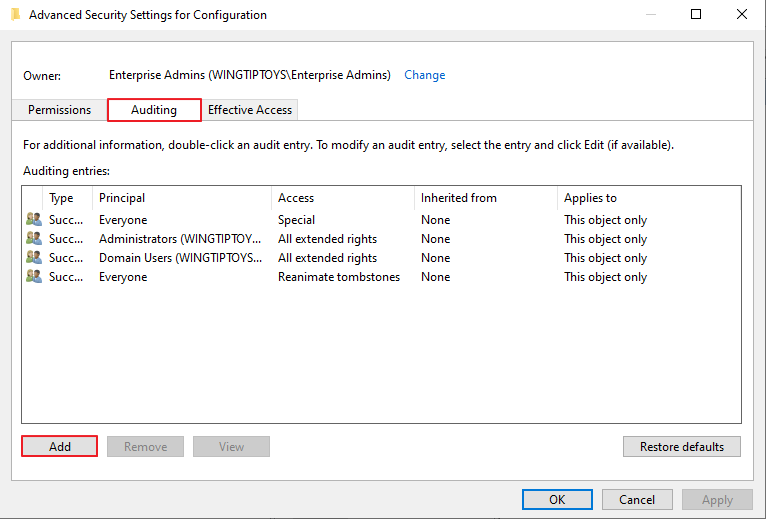Click the View button

click(231, 446)
